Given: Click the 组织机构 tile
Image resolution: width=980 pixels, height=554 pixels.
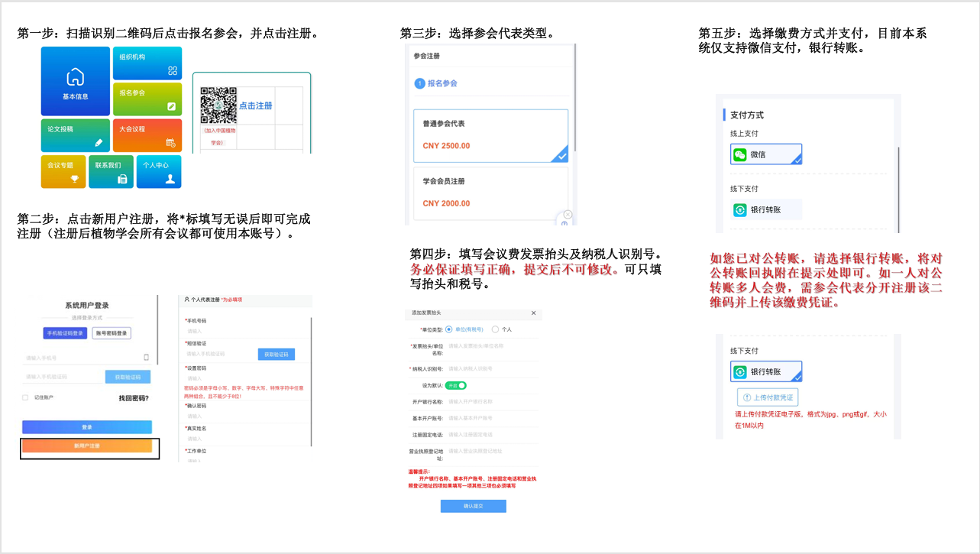Looking at the screenshot, I should [x=147, y=63].
